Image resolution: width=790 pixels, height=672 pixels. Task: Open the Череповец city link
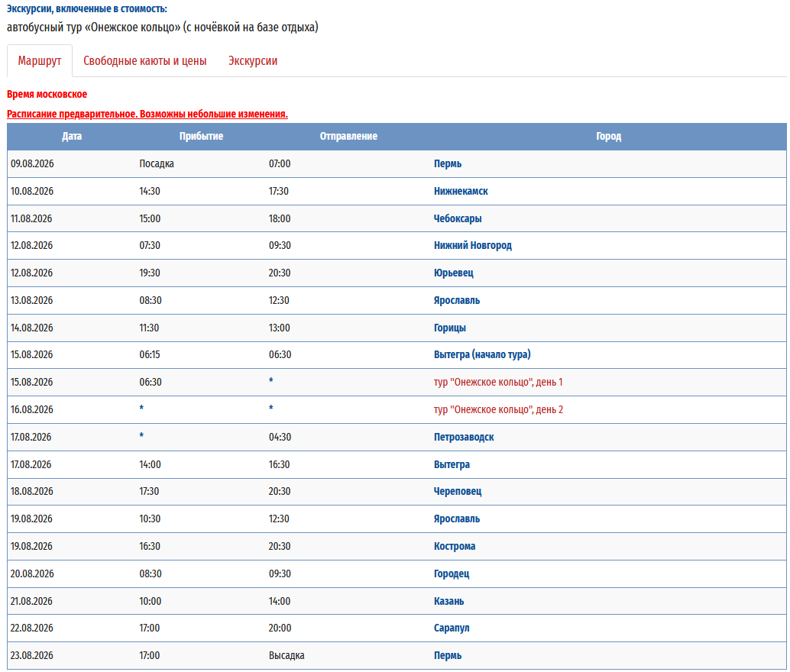458,492
